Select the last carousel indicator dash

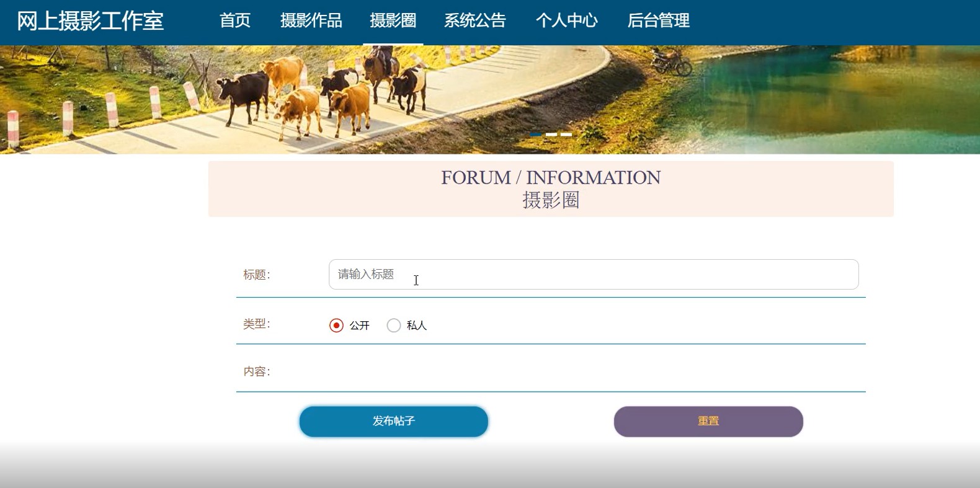[x=566, y=134]
